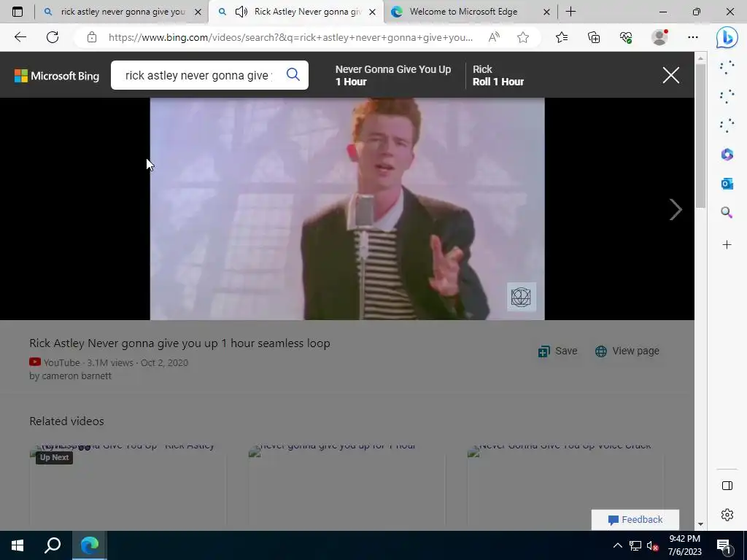The width and height of the screenshot is (747, 560).
Task: Close the playing Rick Astley tab
Action: coord(373,12)
